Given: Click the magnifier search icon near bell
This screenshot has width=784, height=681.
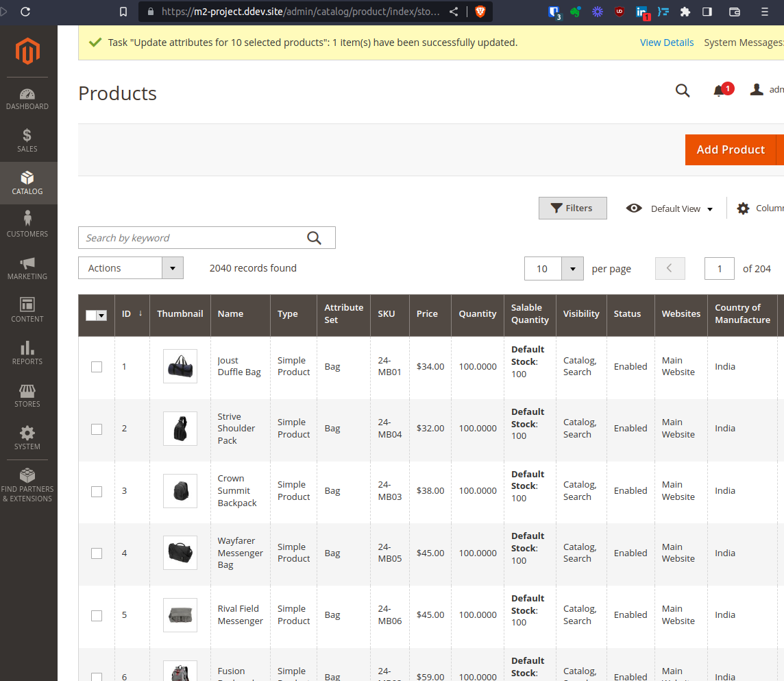Looking at the screenshot, I should [x=683, y=91].
